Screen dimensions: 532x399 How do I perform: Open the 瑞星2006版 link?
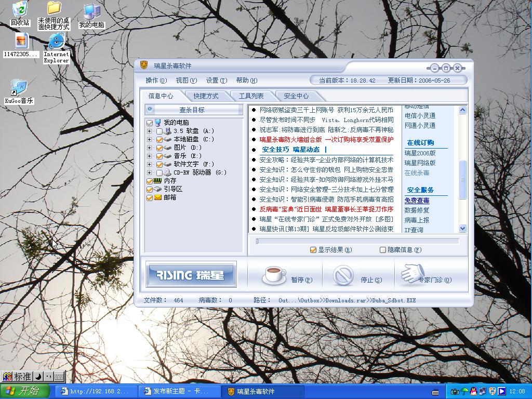coord(420,153)
